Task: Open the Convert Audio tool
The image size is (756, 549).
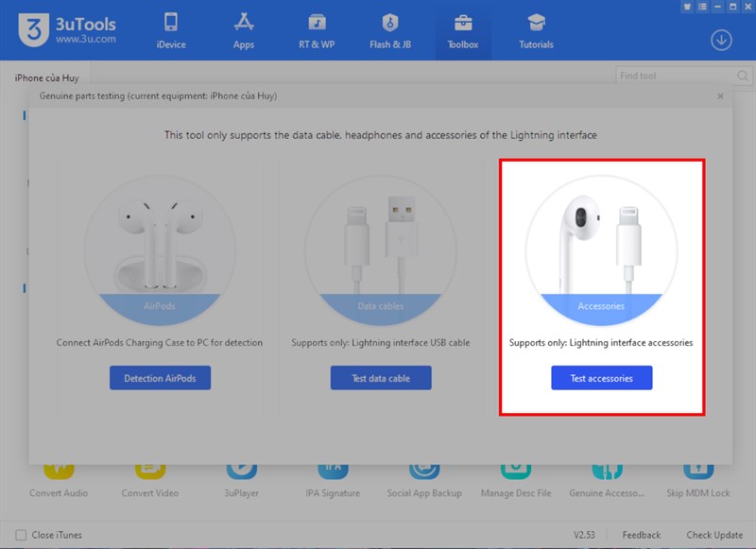Action: coord(59,477)
